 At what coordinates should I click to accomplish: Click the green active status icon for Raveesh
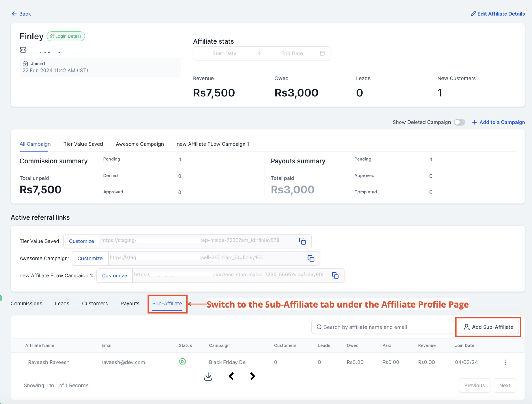(182, 362)
